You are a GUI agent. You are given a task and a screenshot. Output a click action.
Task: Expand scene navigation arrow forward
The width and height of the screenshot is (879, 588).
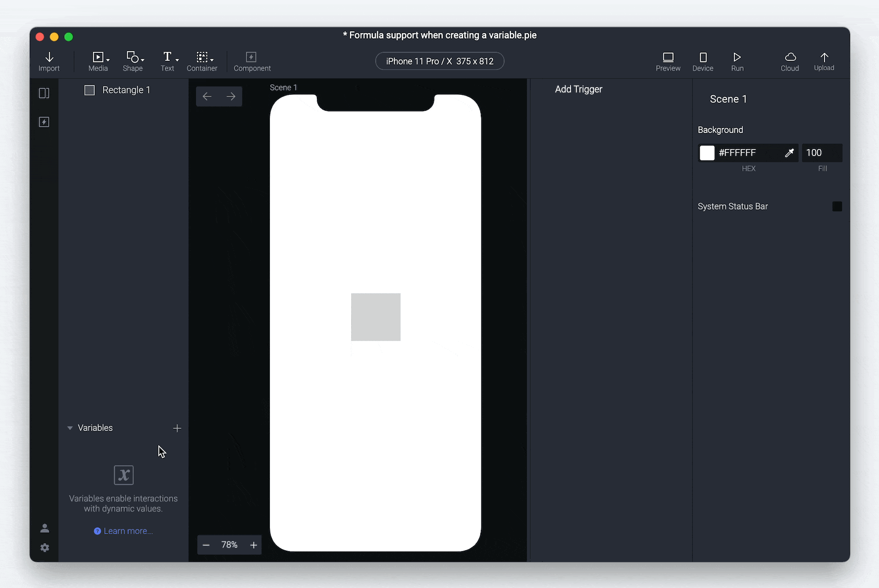point(231,97)
